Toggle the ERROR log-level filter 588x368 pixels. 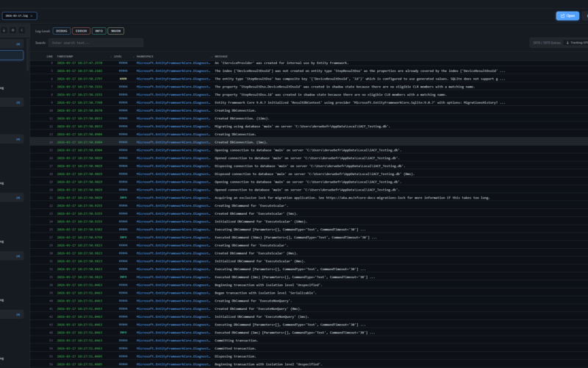[x=81, y=31]
